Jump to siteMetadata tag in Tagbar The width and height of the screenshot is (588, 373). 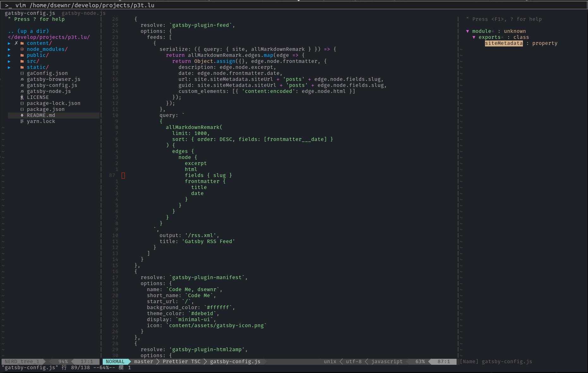pyautogui.click(x=504, y=43)
